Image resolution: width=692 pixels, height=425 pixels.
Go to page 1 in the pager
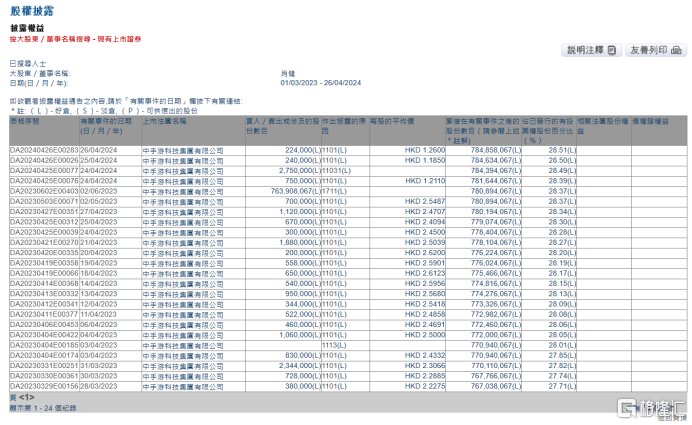[26, 398]
